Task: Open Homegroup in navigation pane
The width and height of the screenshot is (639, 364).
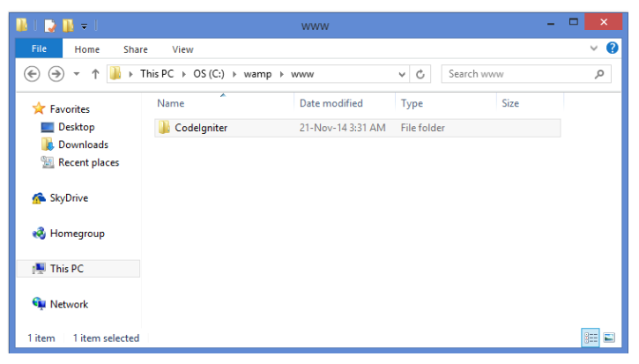Action: click(x=77, y=234)
